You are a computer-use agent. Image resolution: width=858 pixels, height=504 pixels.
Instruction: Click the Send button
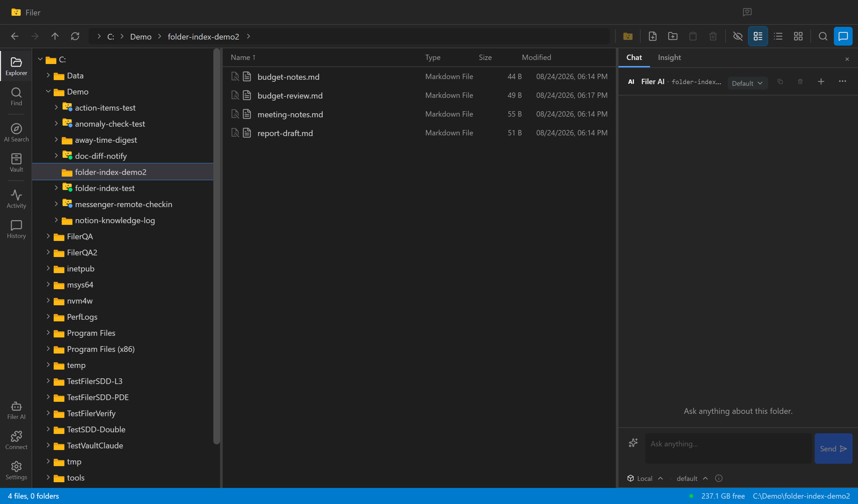pyautogui.click(x=833, y=448)
